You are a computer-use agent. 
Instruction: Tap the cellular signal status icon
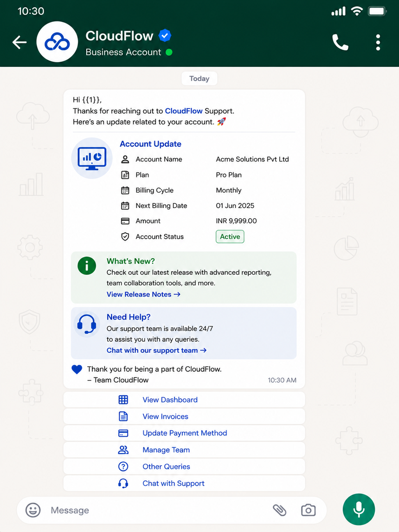pos(338,12)
